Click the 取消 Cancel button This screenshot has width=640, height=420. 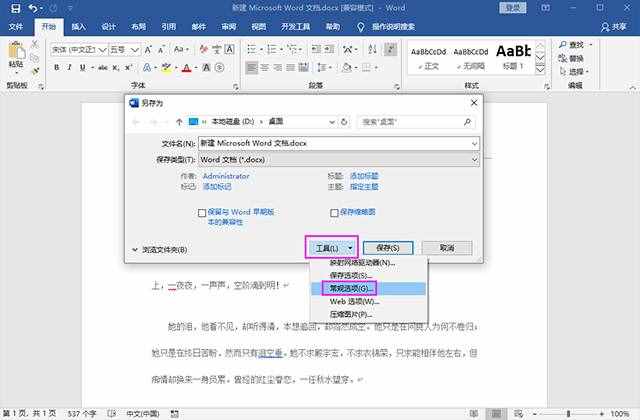(447, 248)
